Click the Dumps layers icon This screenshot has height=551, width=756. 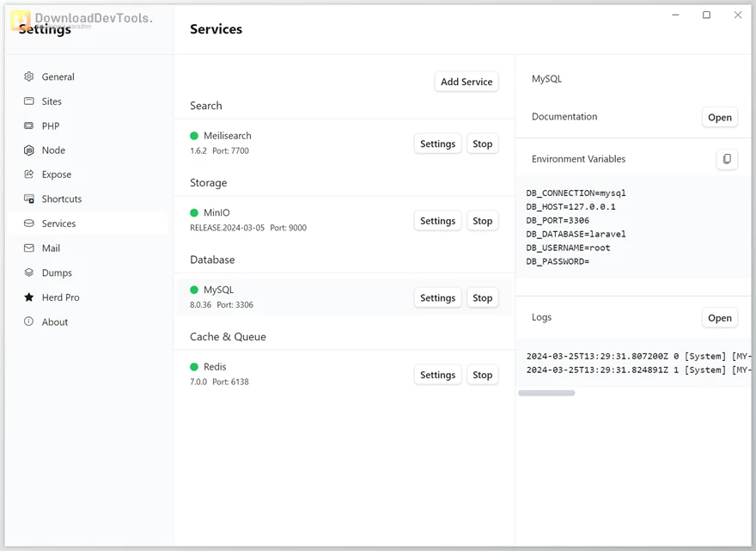coord(29,272)
